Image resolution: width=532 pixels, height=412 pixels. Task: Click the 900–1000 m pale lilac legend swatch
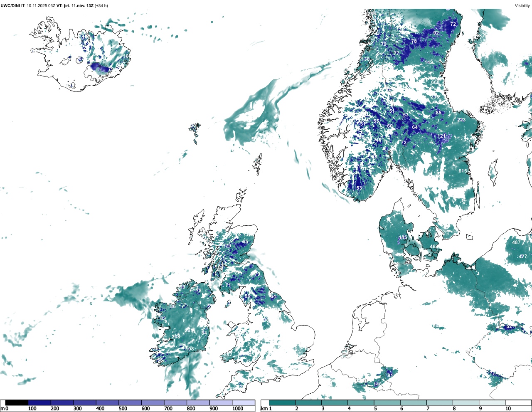(x=221, y=402)
